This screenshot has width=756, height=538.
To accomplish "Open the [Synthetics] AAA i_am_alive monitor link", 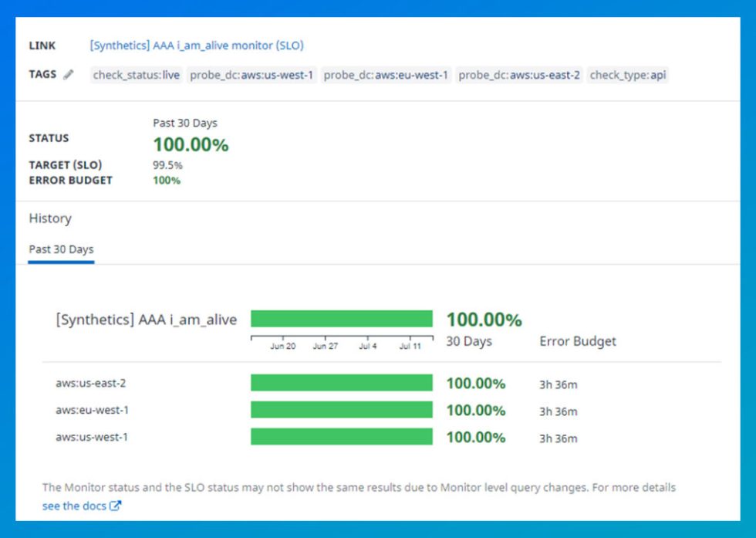I will (197, 46).
